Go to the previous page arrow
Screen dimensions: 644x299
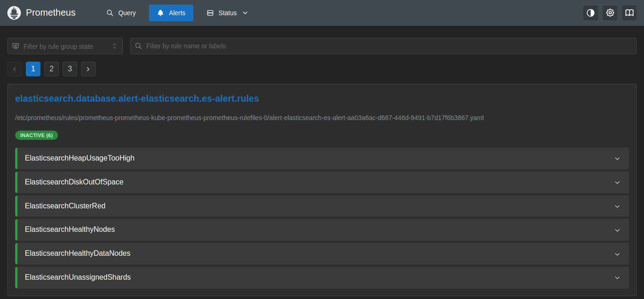tap(15, 69)
